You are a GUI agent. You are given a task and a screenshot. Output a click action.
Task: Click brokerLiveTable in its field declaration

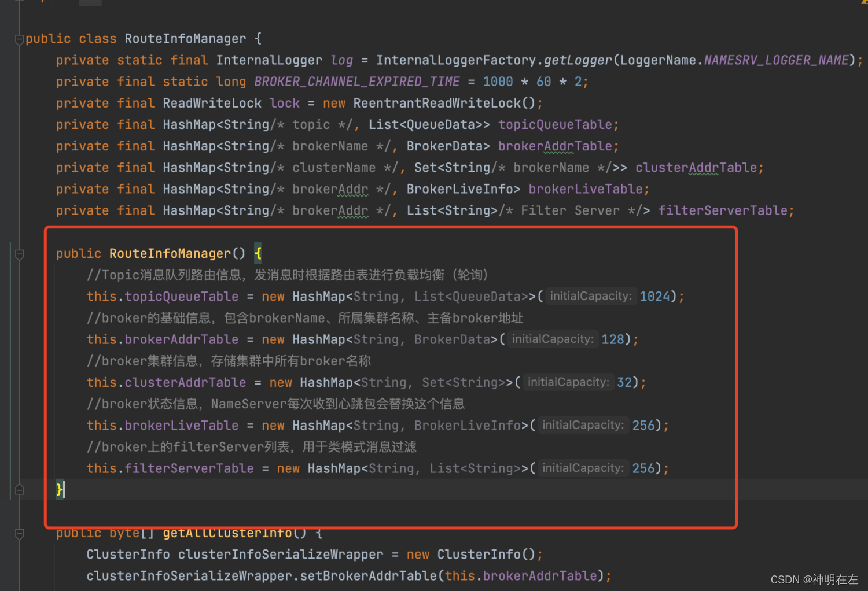(586, 189)
